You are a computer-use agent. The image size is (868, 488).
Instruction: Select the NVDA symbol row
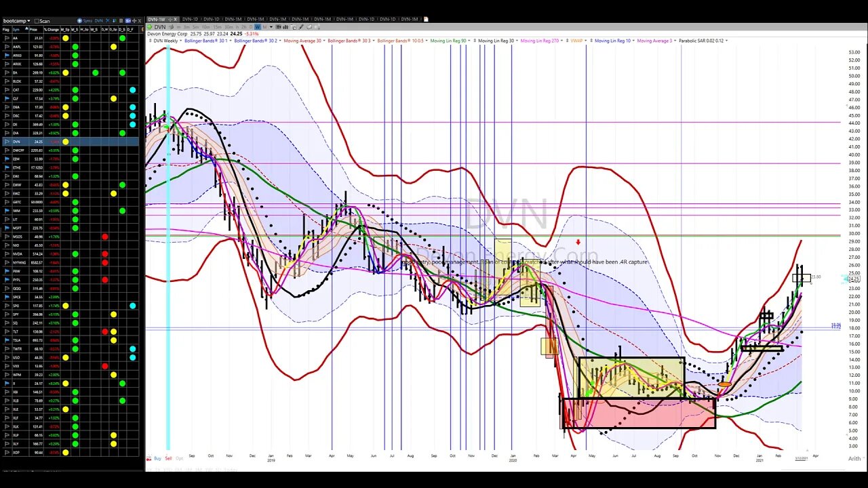(70, 254)
